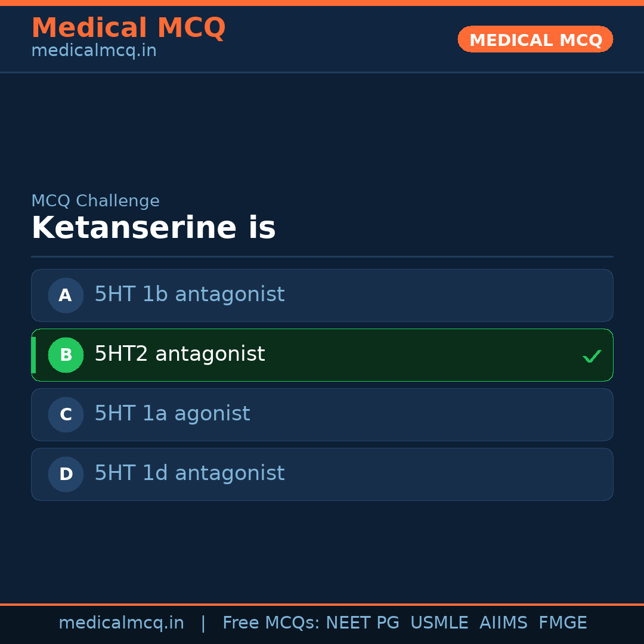The height and width of the screenshot is (644, 644).
Task: Click the circular A option badge
Action: click(x=66, y=295)
